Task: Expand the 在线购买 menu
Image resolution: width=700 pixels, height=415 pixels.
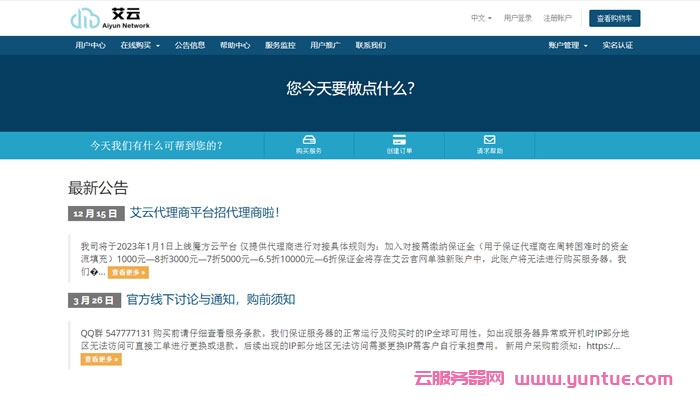Action: click(141, 45)
